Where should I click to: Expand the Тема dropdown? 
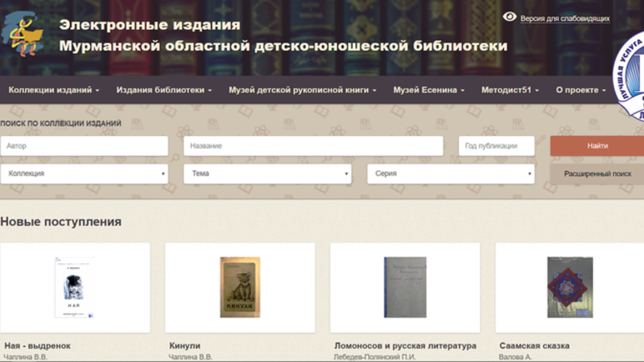tap(267, 174)
